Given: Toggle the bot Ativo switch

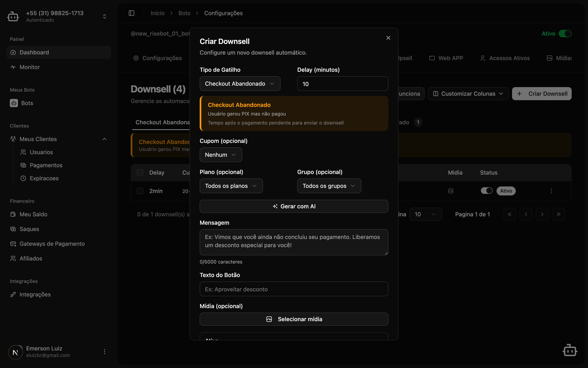Looking at the screenshot, I should 565,34.
